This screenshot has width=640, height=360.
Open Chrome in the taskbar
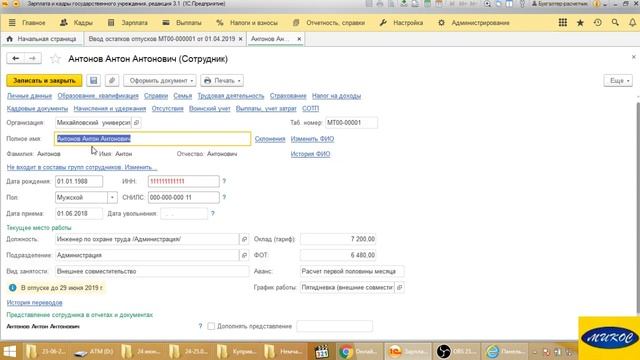[358, 351]
